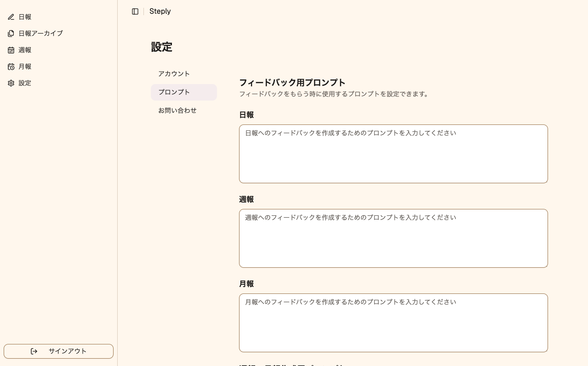Click the gear icon beside 設定
Screen dimensions: 588x366
[11, 83]
